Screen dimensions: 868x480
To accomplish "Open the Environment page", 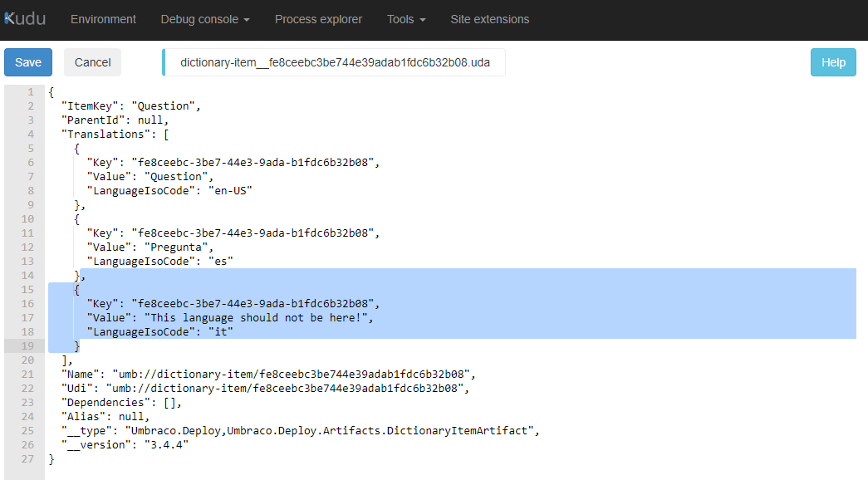I will pos(103,18).
